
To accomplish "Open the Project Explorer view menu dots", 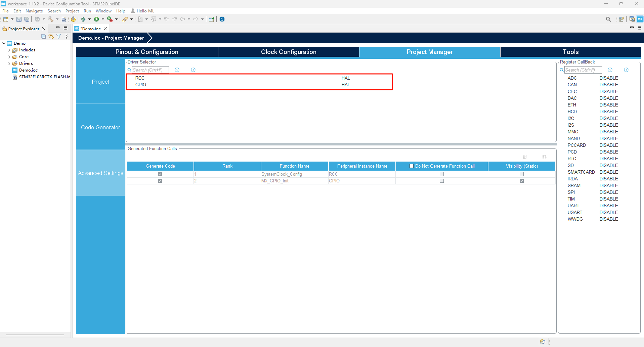I will pos(67,36).
